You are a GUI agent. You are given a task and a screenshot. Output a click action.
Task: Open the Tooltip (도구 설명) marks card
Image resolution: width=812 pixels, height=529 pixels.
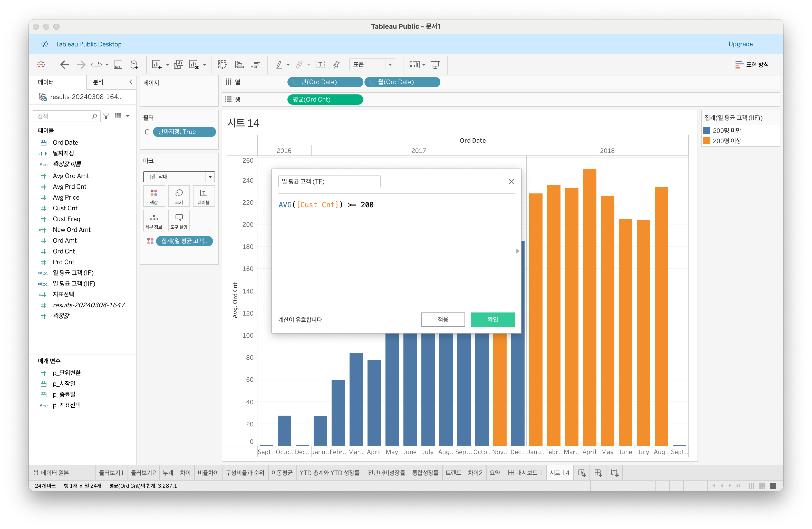click(x=179, y=221)
